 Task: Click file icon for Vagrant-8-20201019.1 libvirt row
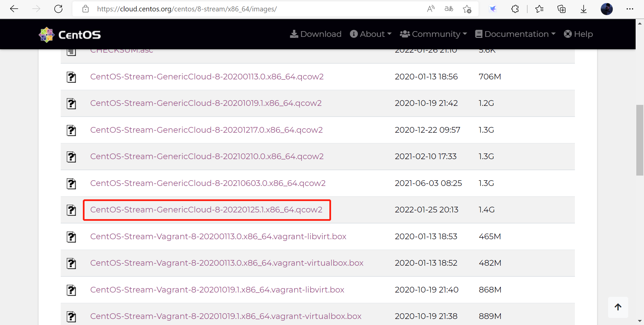click(71, 290)
